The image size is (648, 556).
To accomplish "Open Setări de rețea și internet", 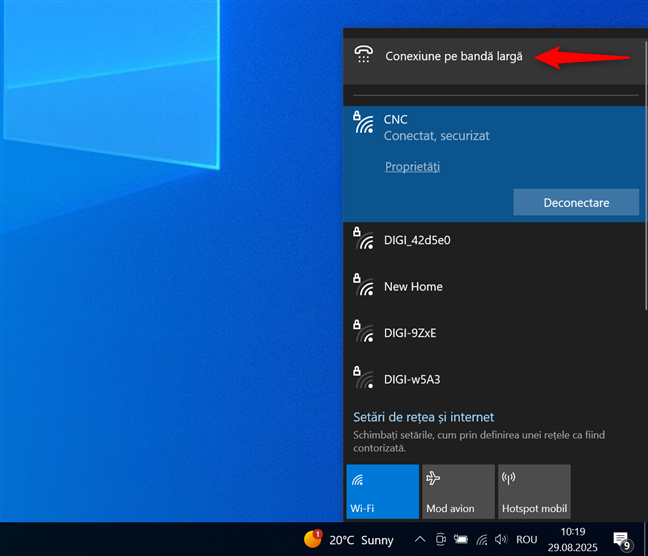I will pyautogui.click(x=423, y=417).
